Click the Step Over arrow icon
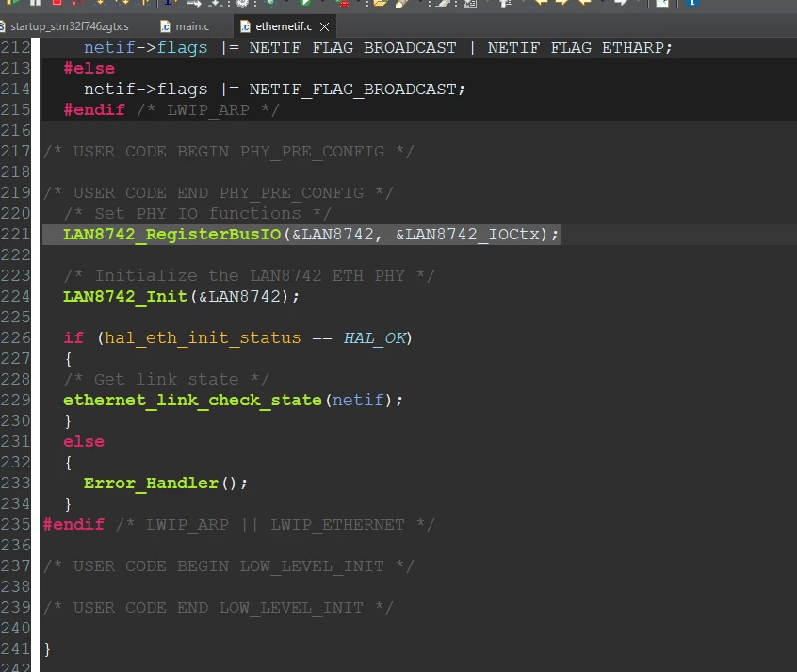 (x=122, y=3)
